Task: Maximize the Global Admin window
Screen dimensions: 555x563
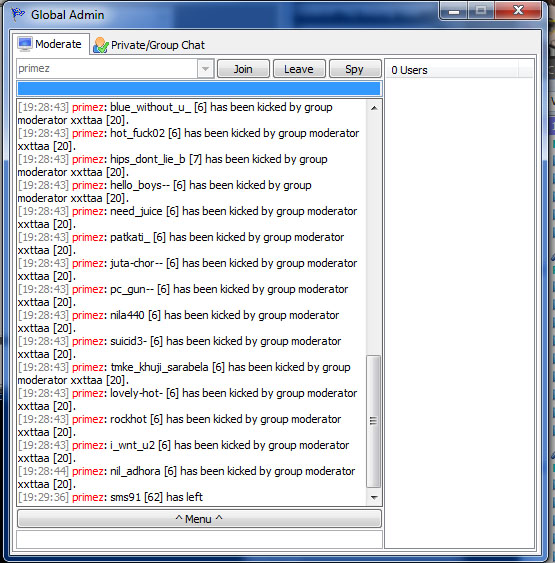Action: pyautogui.click(x=481, y=11)
